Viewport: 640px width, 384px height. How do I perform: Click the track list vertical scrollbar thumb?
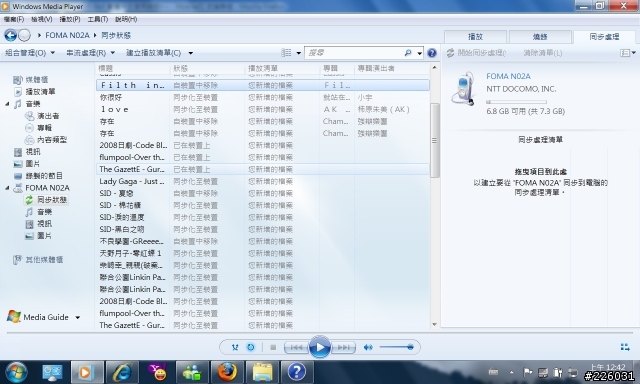(434, 140)
